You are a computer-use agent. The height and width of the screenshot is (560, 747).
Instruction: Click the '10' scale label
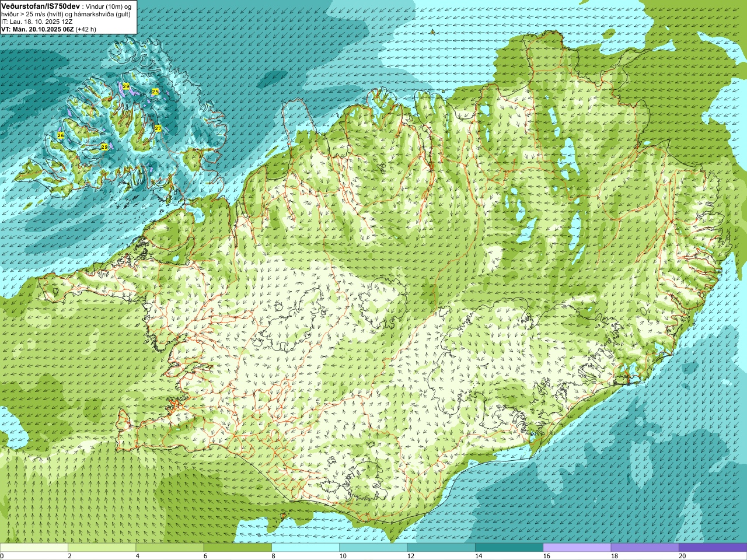click(343, 556)
